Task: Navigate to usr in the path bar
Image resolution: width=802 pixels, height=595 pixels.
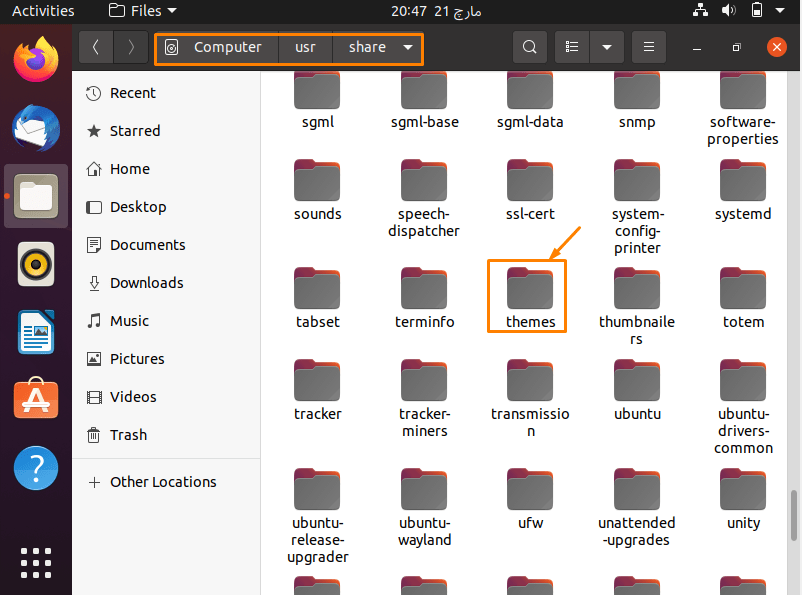Action: pos(304,47)
